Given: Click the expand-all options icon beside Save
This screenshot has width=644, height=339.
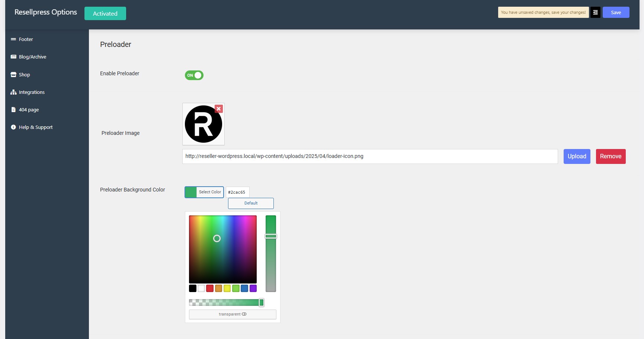Looking at the screenshot, I should tap(595, 12).
